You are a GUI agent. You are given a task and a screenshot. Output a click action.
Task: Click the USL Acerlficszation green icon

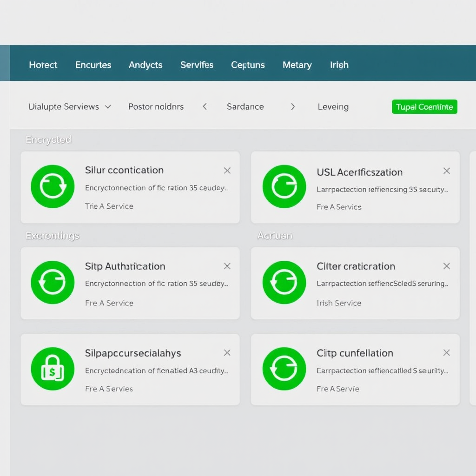click(284, 186)
